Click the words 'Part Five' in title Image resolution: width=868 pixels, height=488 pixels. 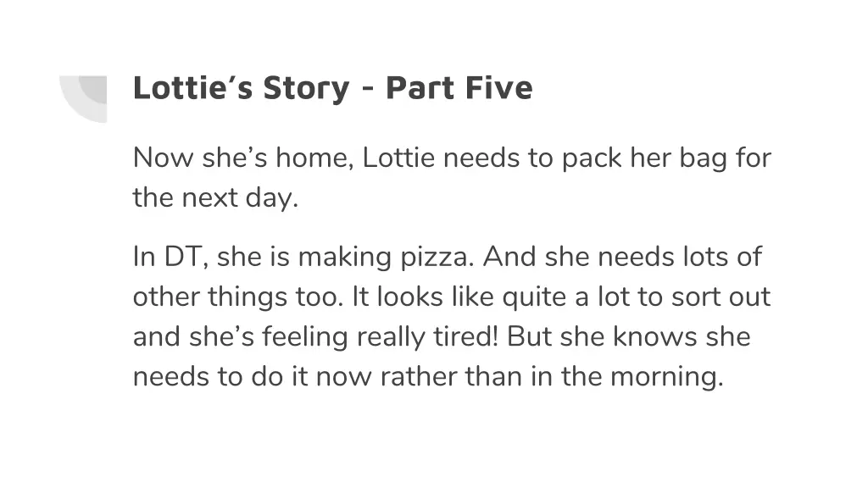point(459,87)
